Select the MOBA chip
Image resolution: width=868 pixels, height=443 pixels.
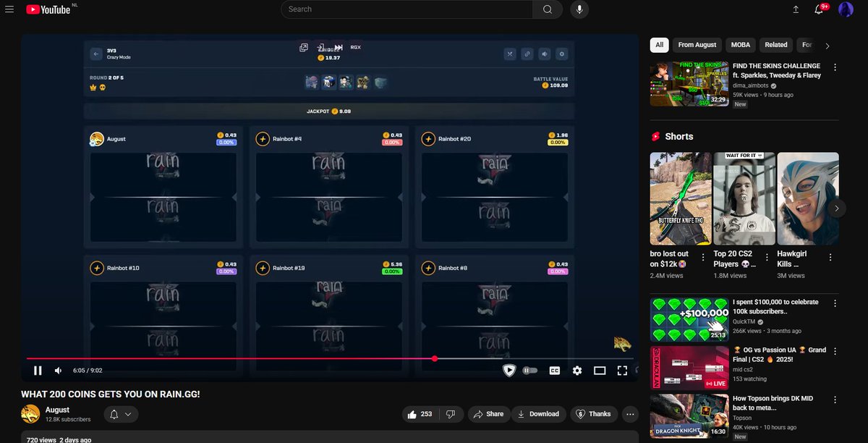point(741,45)
